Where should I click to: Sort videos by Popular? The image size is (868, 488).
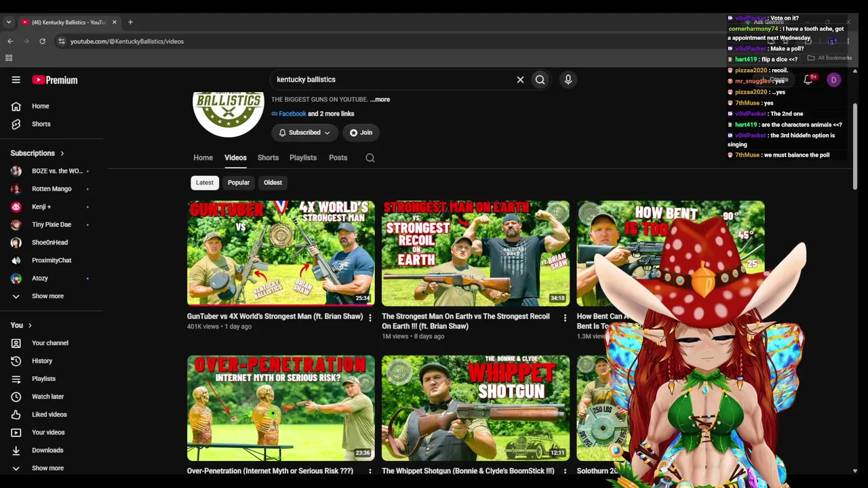(x=239, y=182)
